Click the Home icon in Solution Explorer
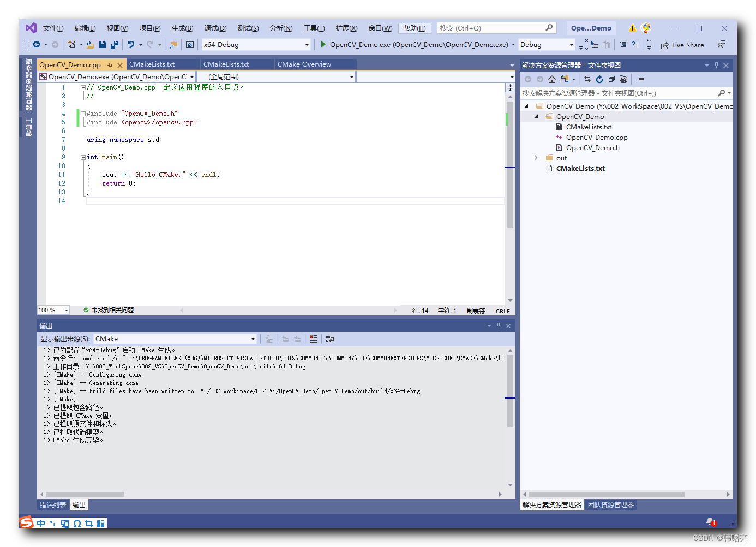This screenshot has width=756, height=547. pyautogui.click(x=552, y=79)
